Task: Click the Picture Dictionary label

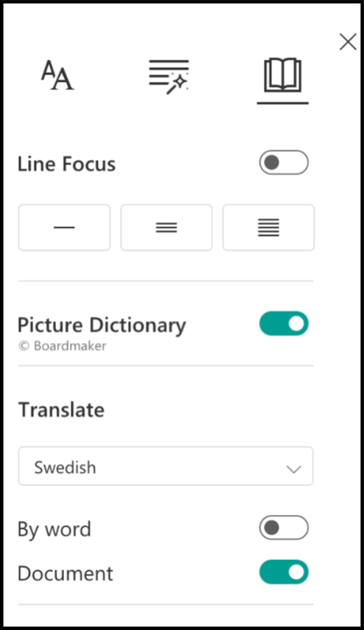Action: (x=102, y=325)
